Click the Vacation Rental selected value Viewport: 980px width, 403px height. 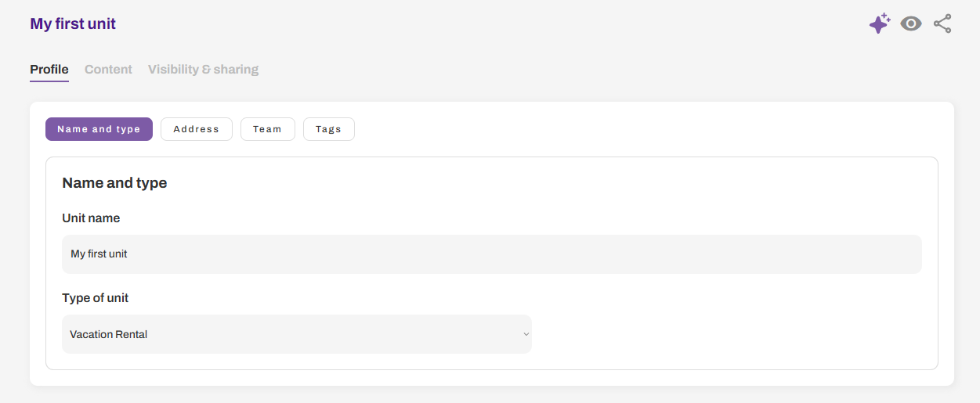109,334
